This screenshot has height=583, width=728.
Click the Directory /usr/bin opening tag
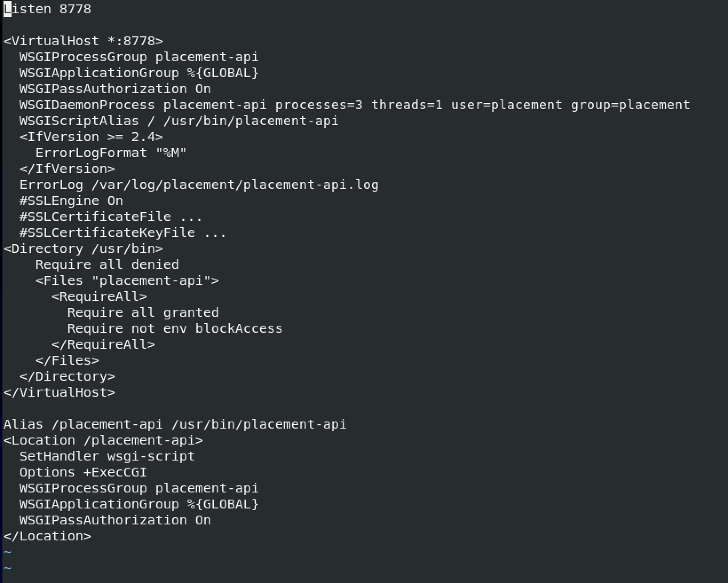coord(83,248)
